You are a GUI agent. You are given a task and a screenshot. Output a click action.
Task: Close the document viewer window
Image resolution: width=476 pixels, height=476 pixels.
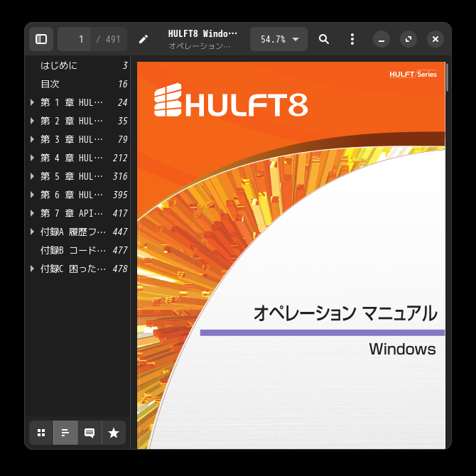[436, 39]
